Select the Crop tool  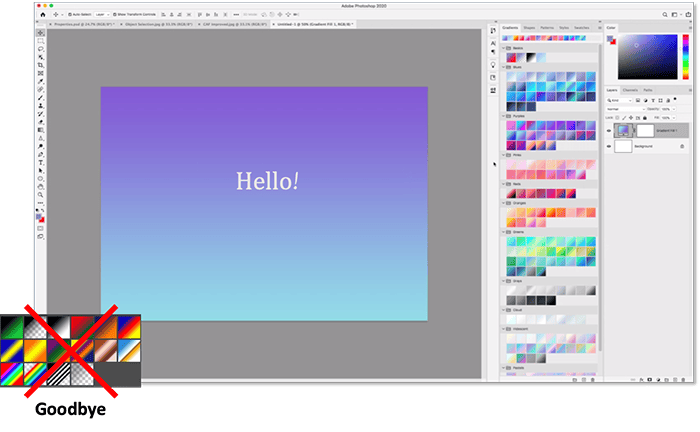pos(40,65)
